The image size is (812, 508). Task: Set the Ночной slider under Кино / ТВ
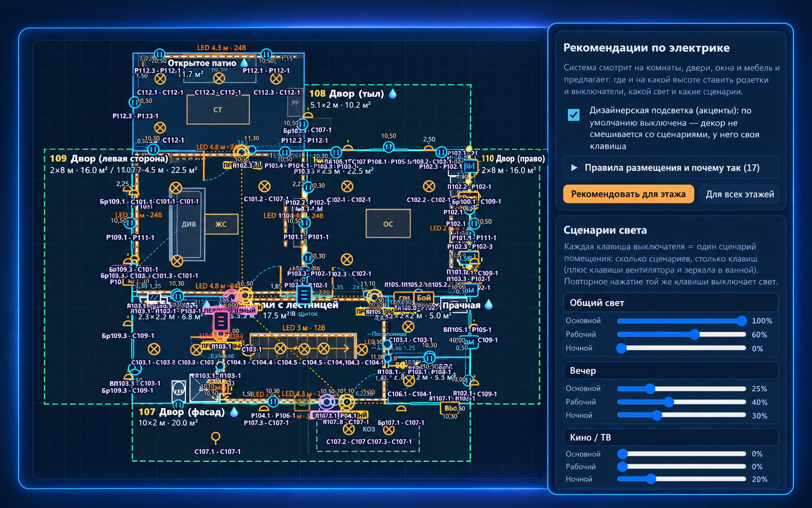(x=681, y=479)
